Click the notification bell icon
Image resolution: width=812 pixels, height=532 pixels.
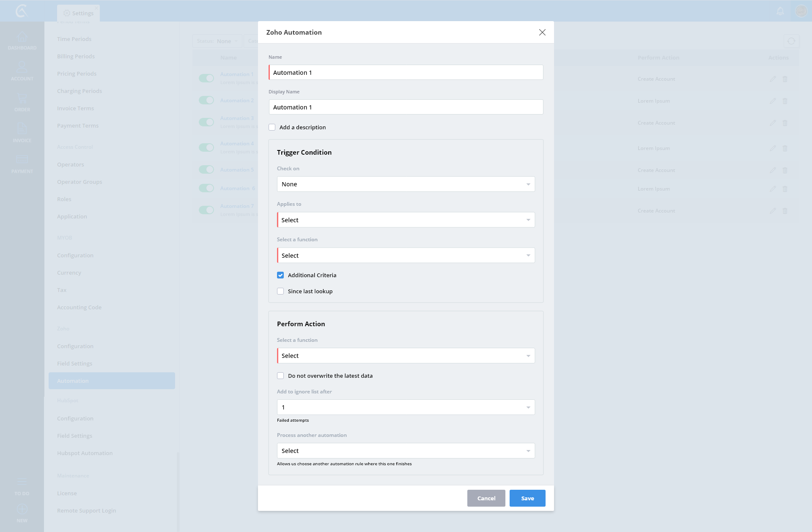[x=780, y=11]
